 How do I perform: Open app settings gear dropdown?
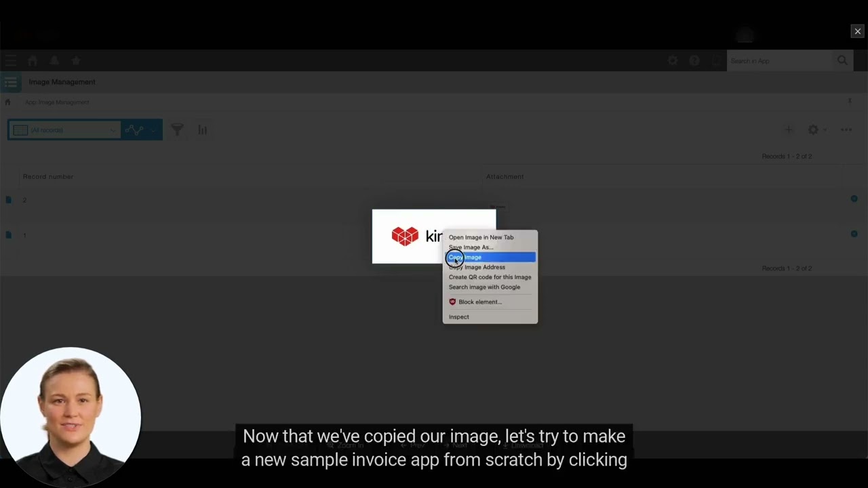pos(816,129)
